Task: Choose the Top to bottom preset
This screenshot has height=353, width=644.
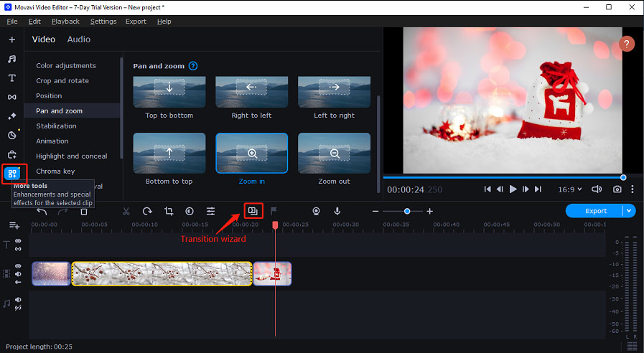Action: point(169,92)
